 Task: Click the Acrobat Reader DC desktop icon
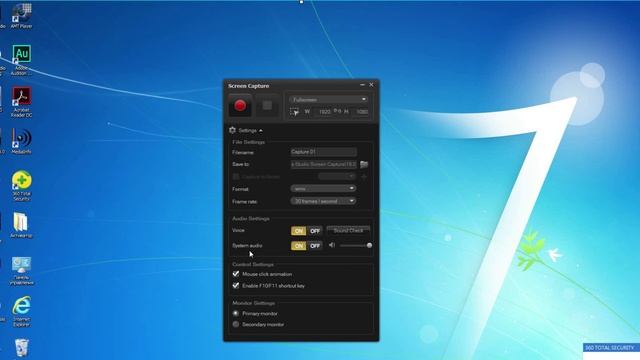click(x=21, y=102)
